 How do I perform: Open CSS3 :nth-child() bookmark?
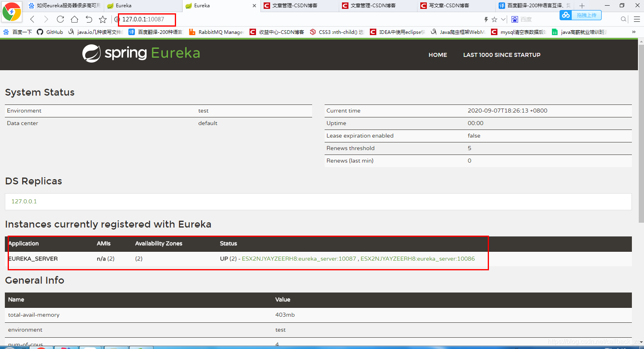pos(337,32)
